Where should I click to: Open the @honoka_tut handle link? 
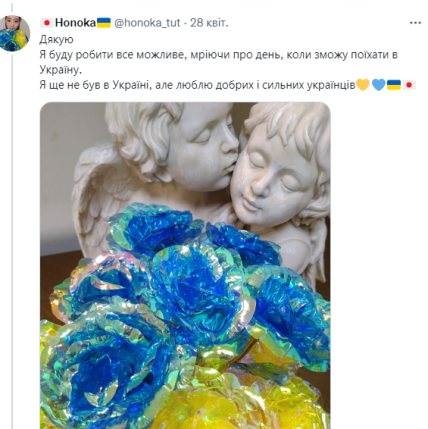[x=147, y=23]
